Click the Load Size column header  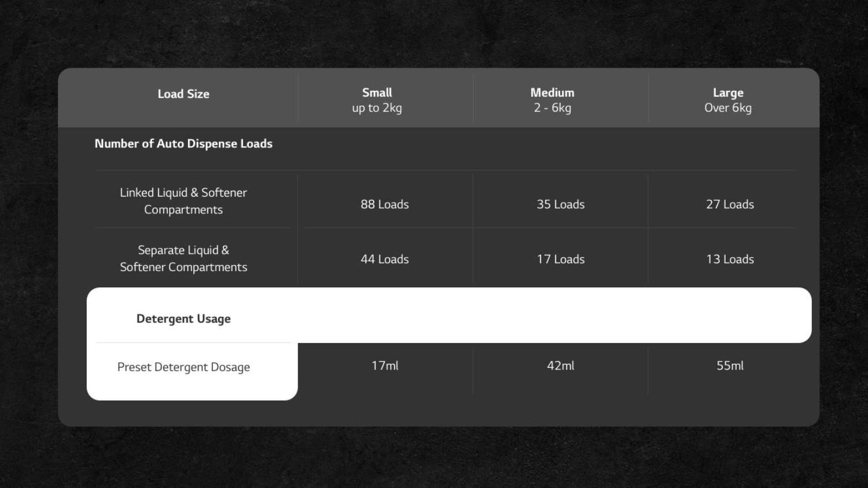(x=183, y=94)
